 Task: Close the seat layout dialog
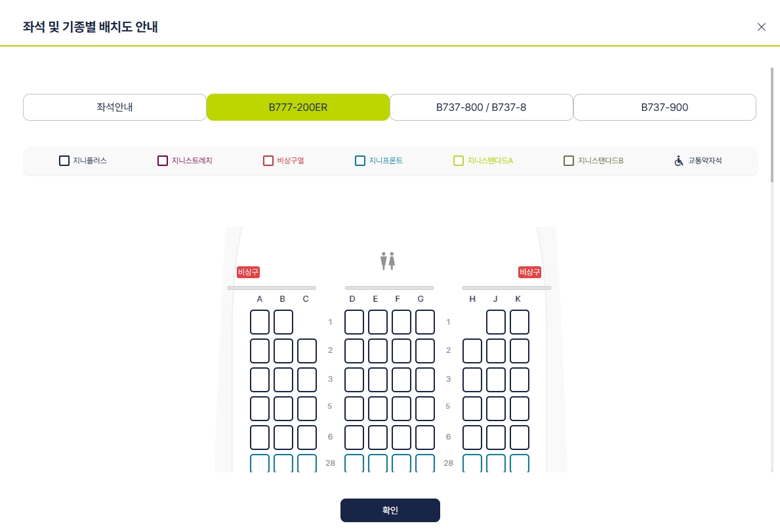tap(761, 27)
